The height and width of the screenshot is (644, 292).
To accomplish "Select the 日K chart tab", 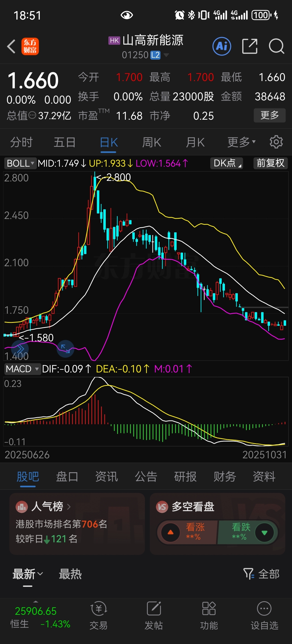I will click(109, 142).
